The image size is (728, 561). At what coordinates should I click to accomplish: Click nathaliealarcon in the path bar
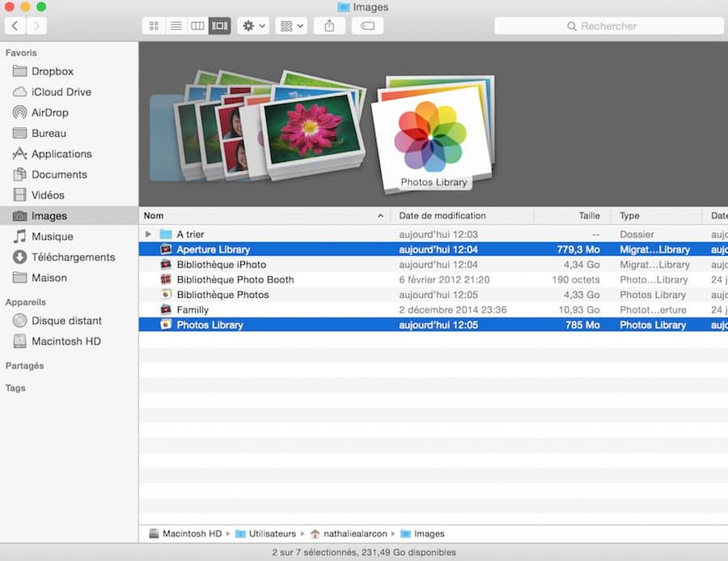[349, 533]
